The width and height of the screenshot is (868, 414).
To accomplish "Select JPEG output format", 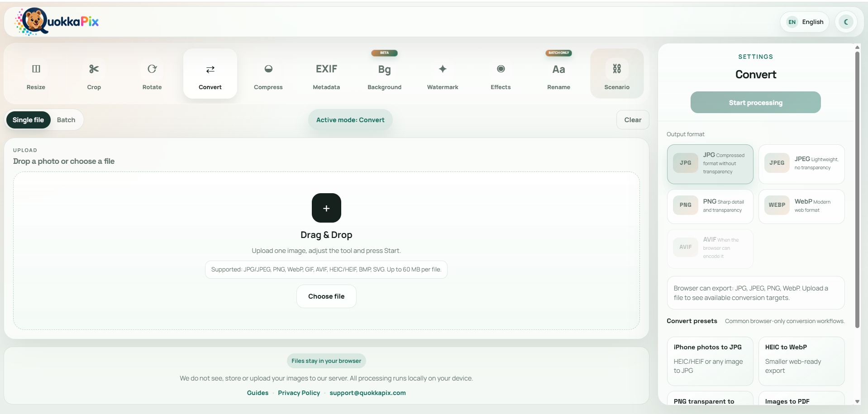I will tap(801, 164).
